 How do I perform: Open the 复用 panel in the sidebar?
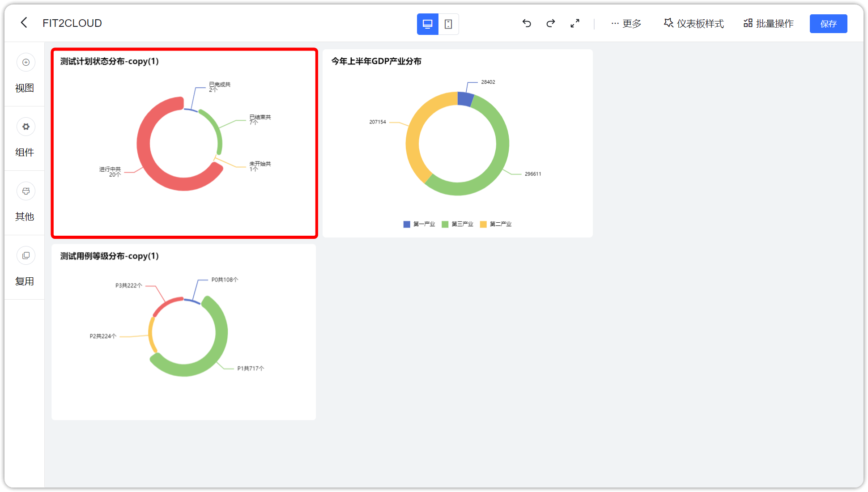25,268
